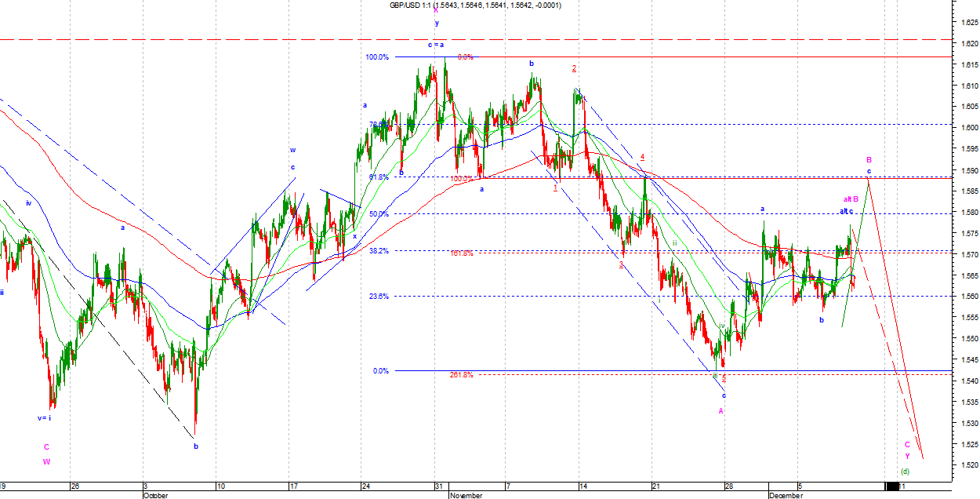This screenshot has width=980, height=499.
Task: Select the red 261.8% extension label
Action: pyautogui.click(x=461, y=375)
